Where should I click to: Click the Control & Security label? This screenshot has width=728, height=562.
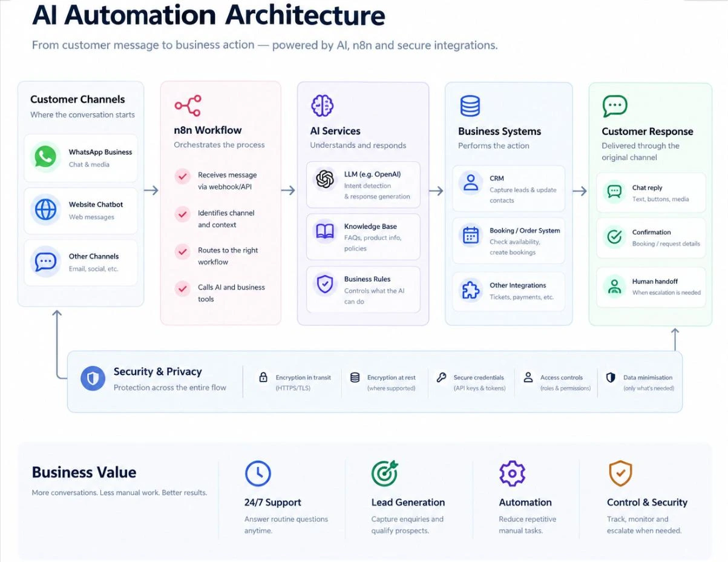(647, 502)
